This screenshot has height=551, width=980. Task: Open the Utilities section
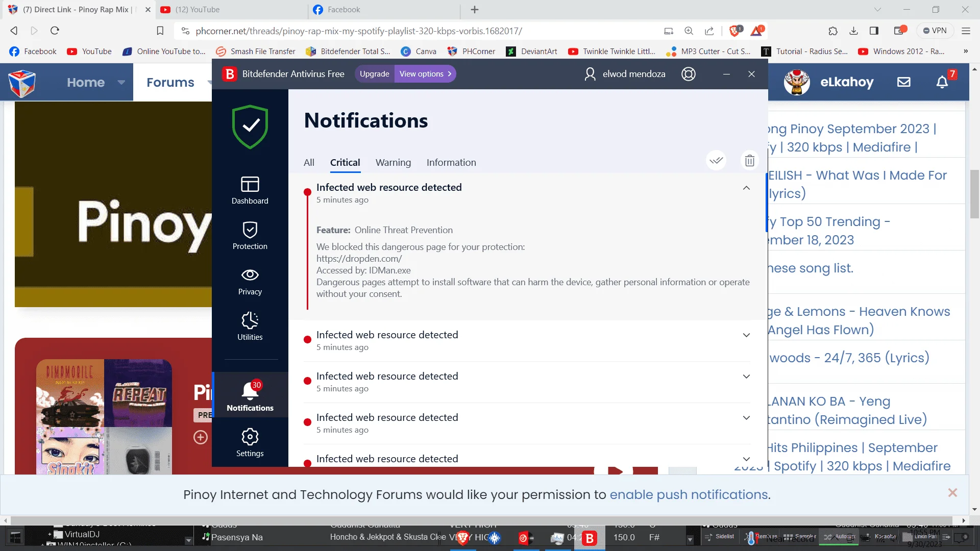click(250, 327)
